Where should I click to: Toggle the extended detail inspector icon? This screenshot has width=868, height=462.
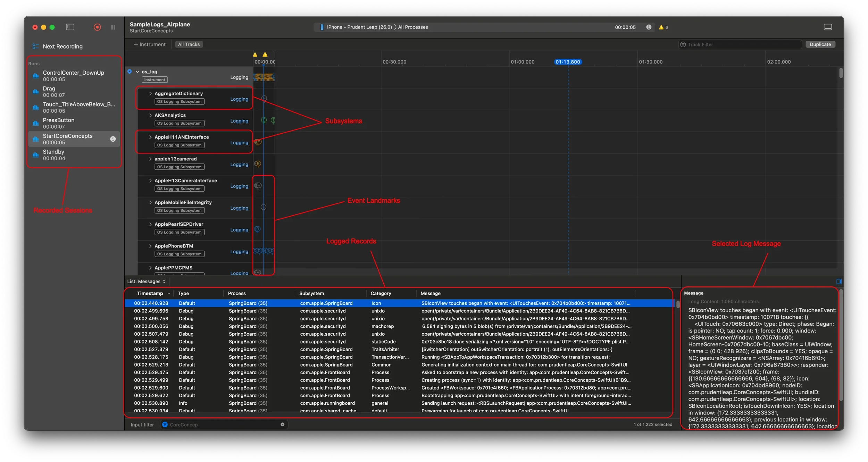pyautogui.click(x=839, y=282)
